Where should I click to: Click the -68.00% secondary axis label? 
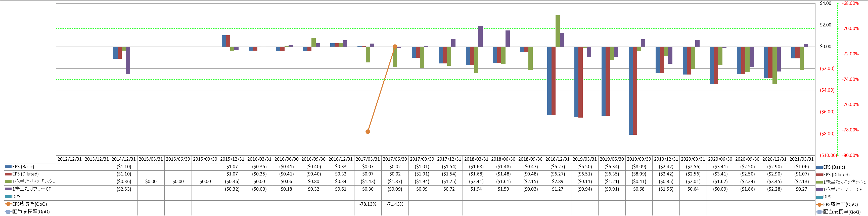click(850, 3)
